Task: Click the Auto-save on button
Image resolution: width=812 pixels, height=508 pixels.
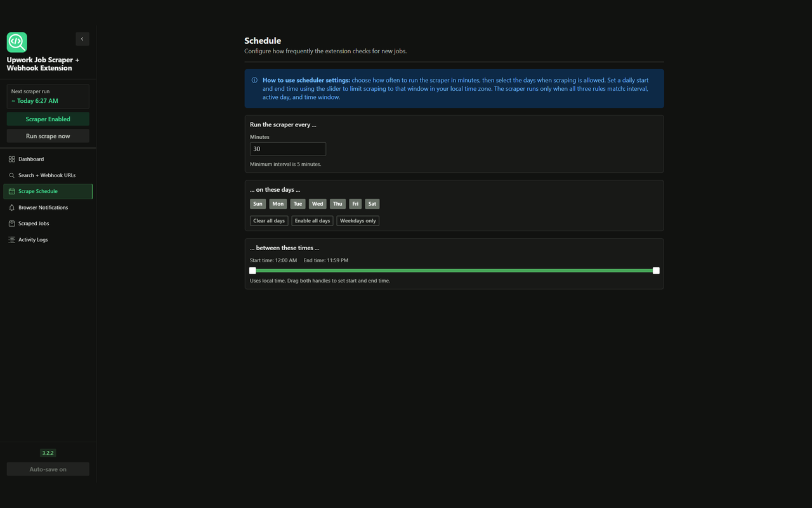Action: (48, 469)
